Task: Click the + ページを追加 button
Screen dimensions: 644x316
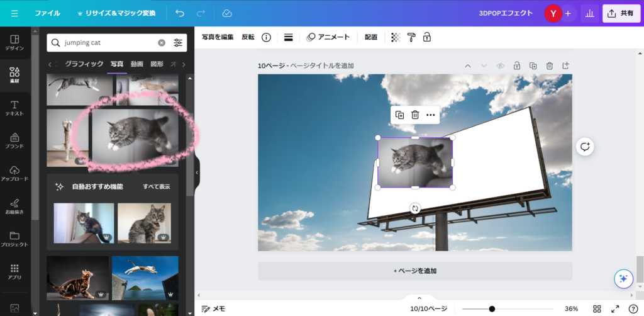Action: (415, 271)
